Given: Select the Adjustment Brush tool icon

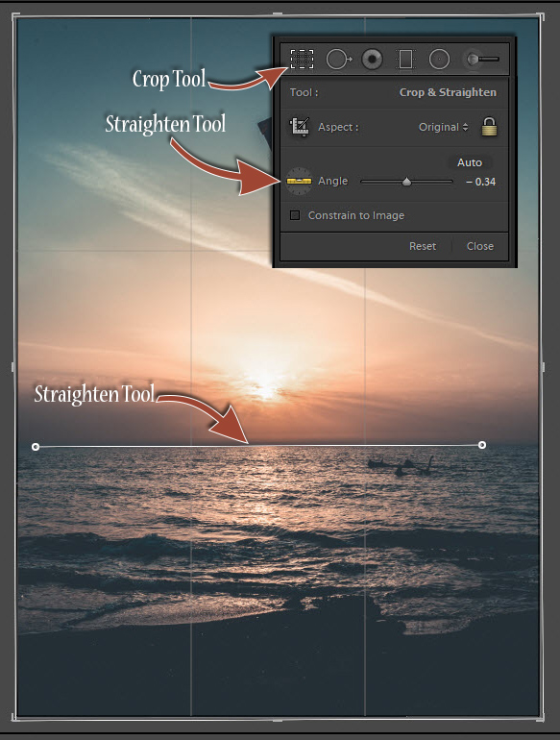Looking at the screenshot, I should [x=482, y=59].
